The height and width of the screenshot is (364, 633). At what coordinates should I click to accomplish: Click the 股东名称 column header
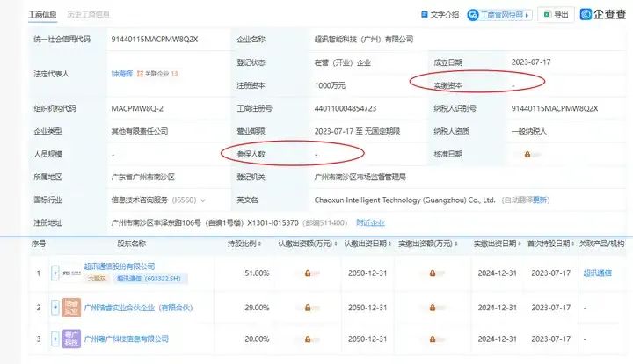point(131,244)
